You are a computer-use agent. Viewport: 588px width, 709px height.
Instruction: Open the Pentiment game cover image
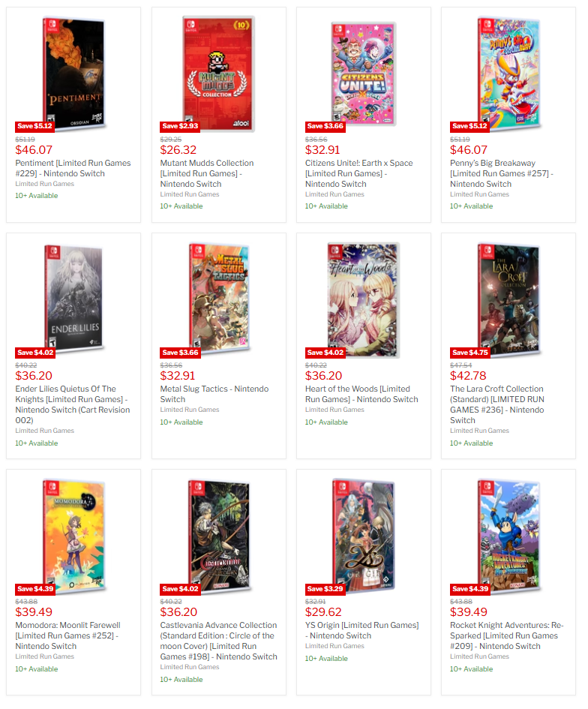click(73, 74)
